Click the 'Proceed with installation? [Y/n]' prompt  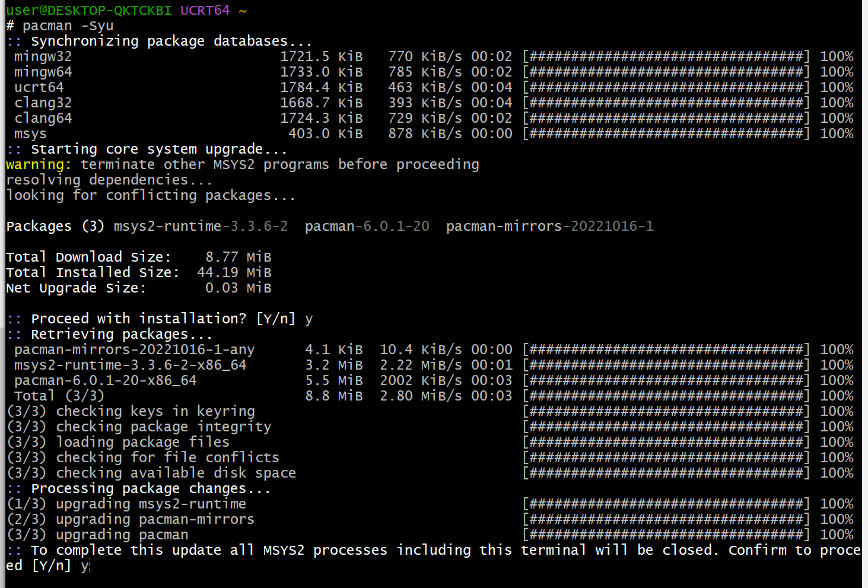(163, 319)
